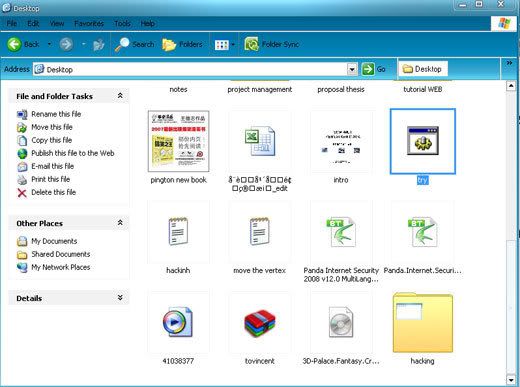The height and width of the screenshot is (387, 520).
Task: Select the Panda.Internet.Securi... torrent file
Action: click(423, 232)
